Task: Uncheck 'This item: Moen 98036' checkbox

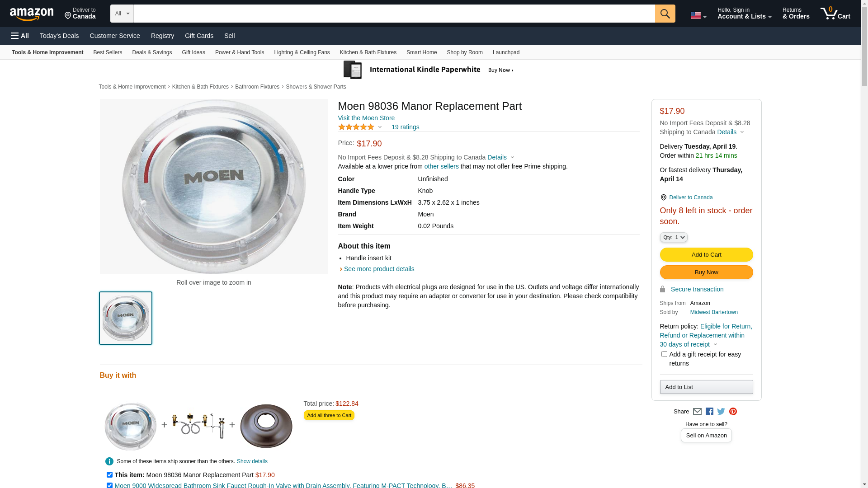Action: coord(109,475)
